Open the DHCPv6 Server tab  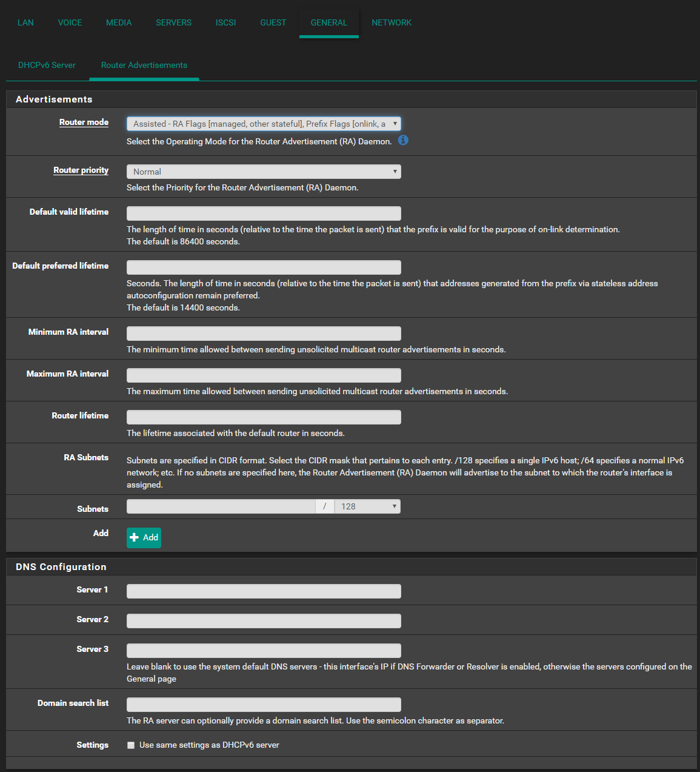click(47, 65)
